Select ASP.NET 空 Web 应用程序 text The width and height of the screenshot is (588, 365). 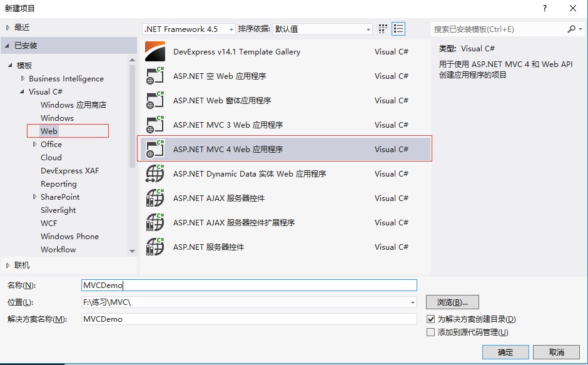(x=220, y=76)
